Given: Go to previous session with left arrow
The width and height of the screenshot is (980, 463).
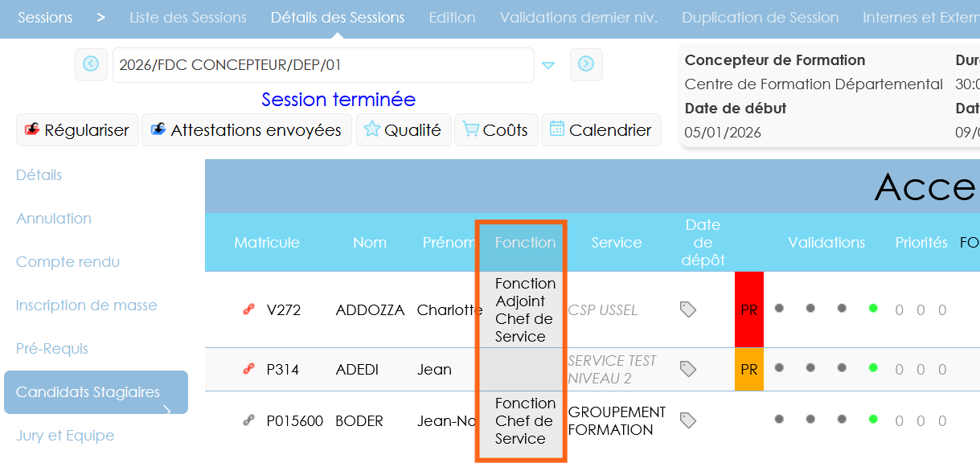Looking at the screenshot, I should (91, 64).
